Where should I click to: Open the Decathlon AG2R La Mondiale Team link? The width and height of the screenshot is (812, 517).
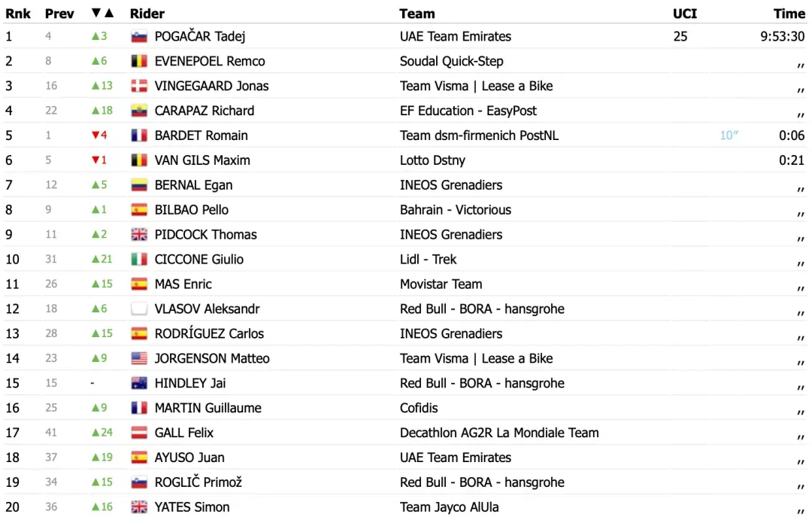499,433
